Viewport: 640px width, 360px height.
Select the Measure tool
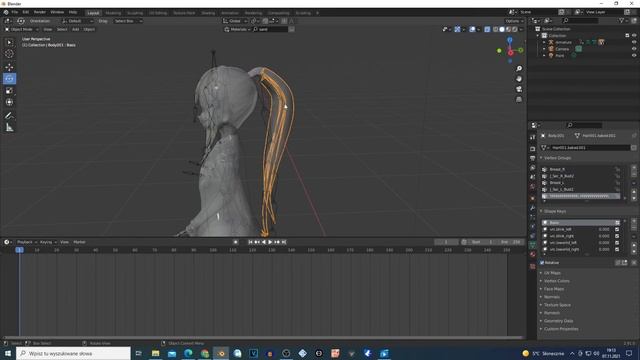pyautogui.click(x=9, y=128)
